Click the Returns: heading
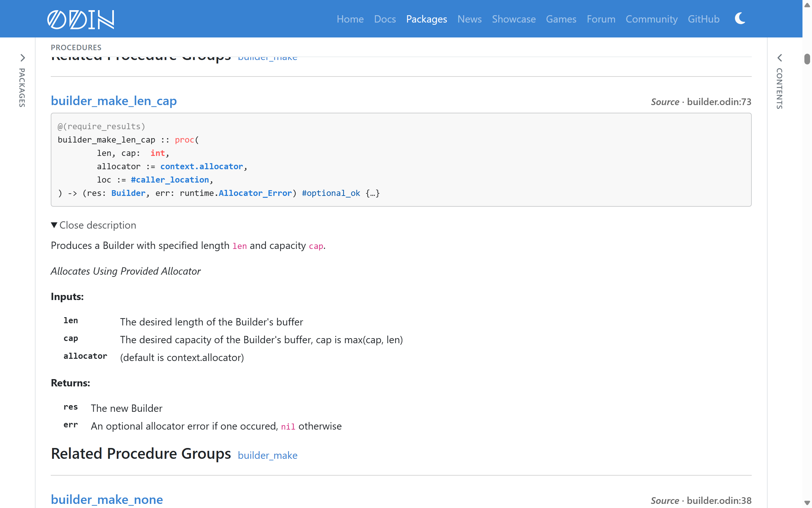Viewport: 812px width, 508px height. click(70, 383)
